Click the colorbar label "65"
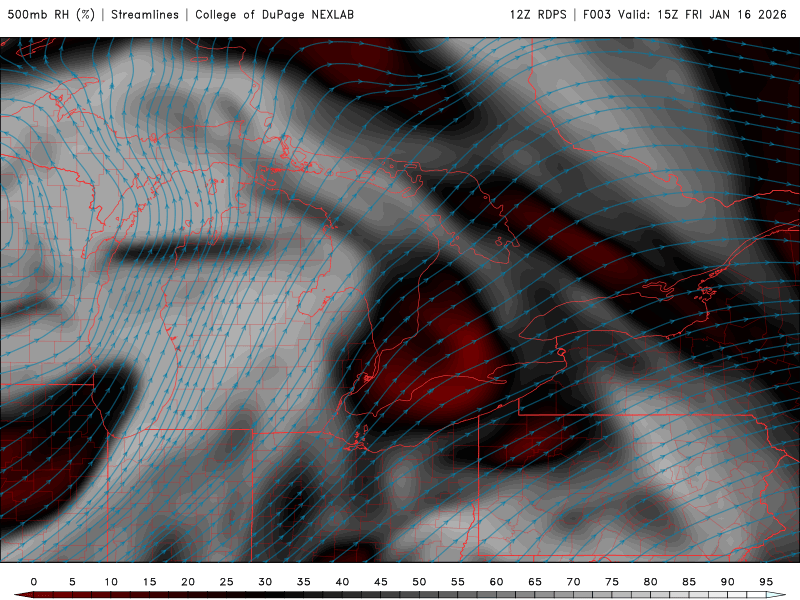Viewport: 800px width, 600px height. pos(535,582)
